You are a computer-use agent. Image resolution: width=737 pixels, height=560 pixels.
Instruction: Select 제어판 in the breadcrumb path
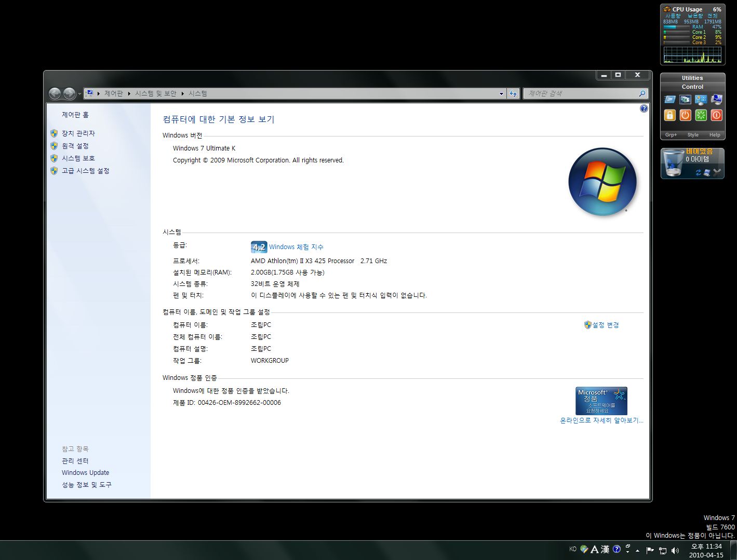point(114,93)
